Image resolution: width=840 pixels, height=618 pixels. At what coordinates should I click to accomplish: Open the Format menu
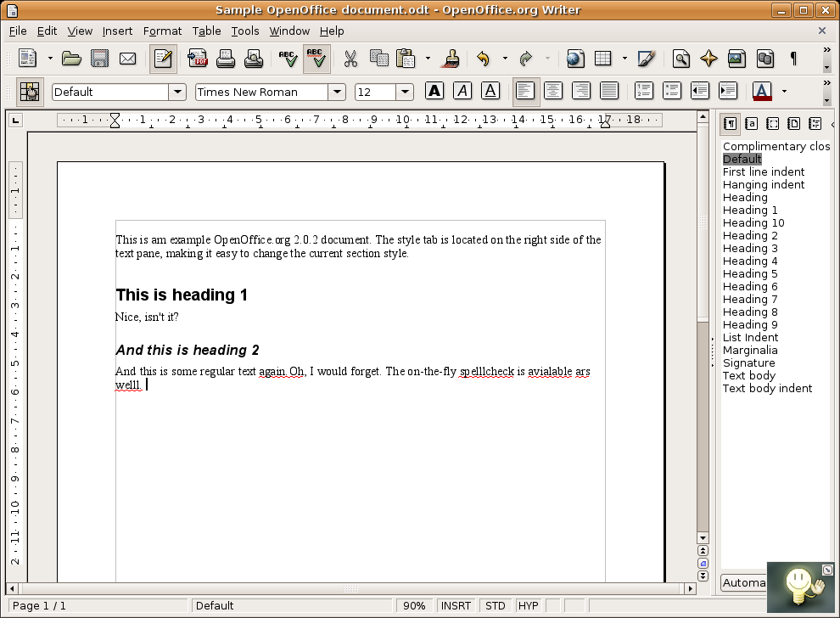click(162, 31)
